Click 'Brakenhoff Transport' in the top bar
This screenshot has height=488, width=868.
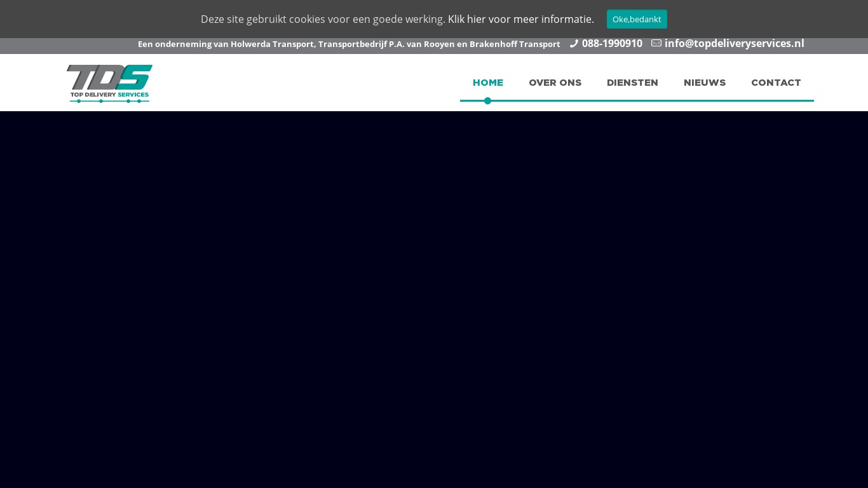click(x=515, y=44)
